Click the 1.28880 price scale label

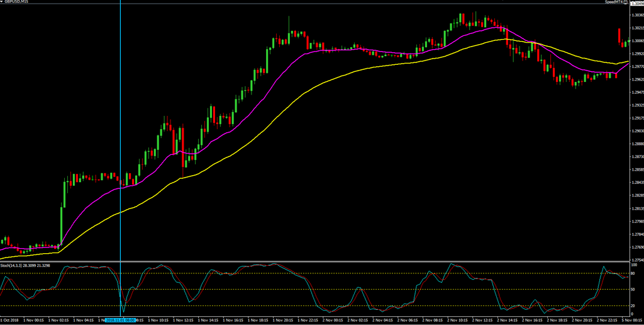(x=637, y=144)
